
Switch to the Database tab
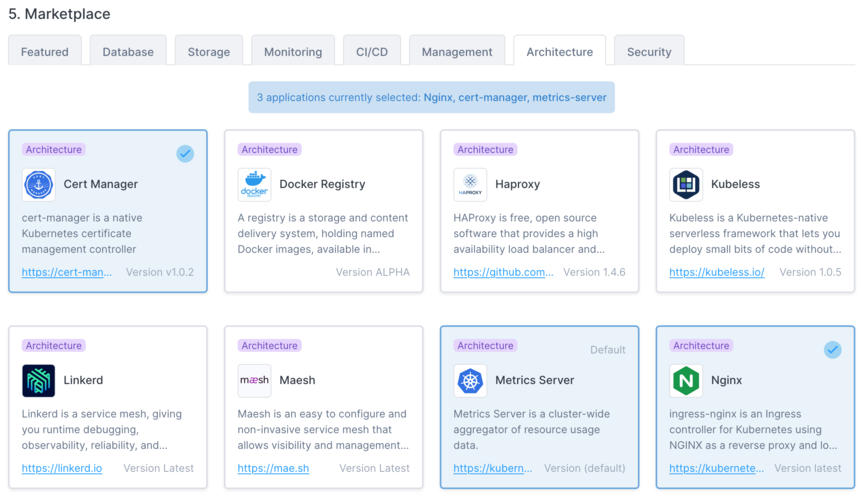[128, 52]
